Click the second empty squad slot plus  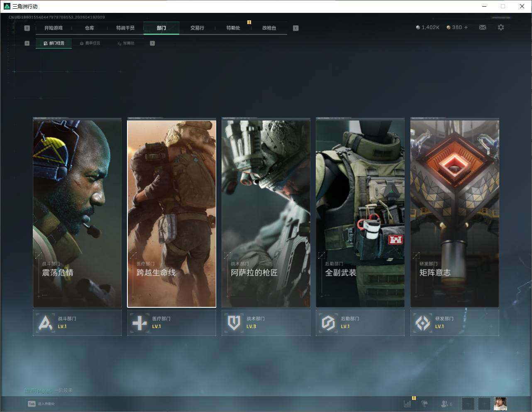pyautogui.click(x=484, y=403)
